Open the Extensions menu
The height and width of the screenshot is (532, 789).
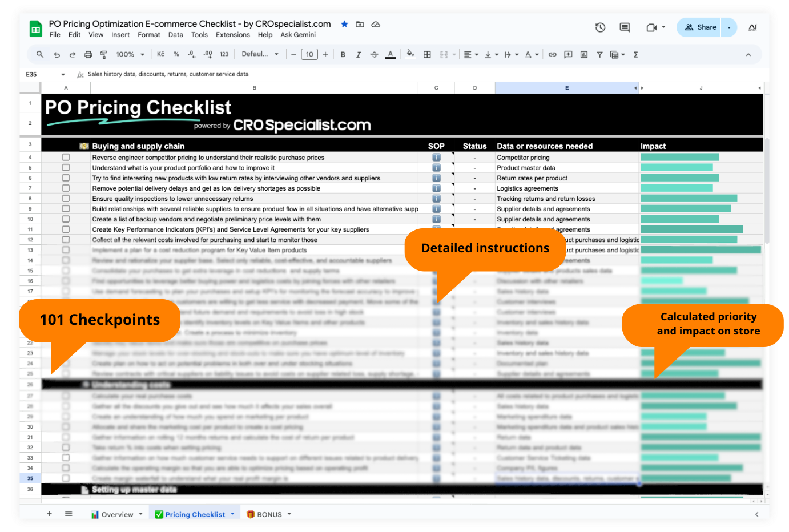(x=232, y=35)
